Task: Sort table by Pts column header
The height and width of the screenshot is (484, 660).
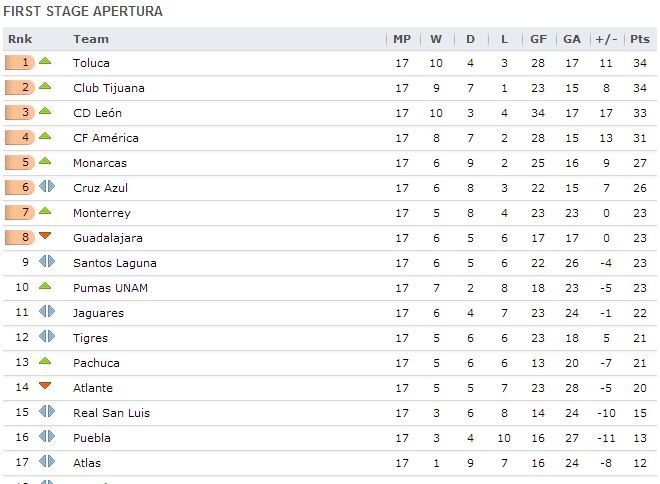Action: pyautogui.click(x=640, y=39)
